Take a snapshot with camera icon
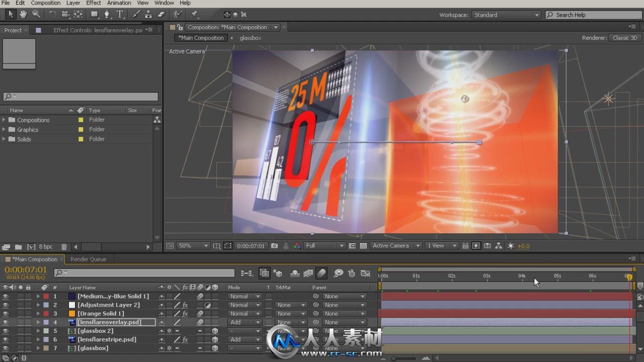 274,246
